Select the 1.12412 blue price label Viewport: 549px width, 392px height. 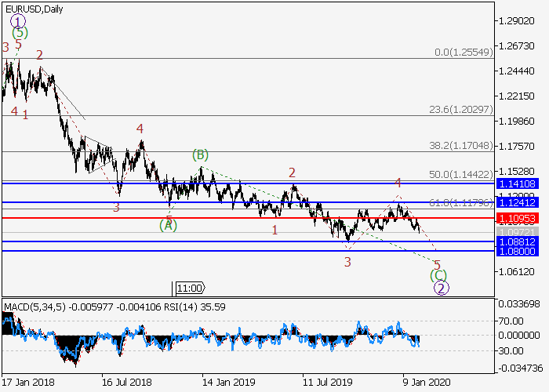coord(517,202)
